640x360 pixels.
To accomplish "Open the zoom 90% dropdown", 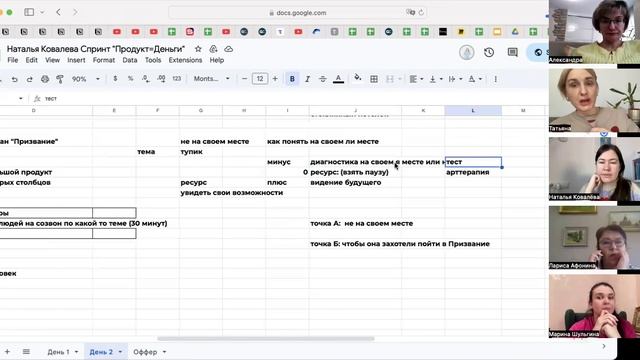I will pos(85,79).
